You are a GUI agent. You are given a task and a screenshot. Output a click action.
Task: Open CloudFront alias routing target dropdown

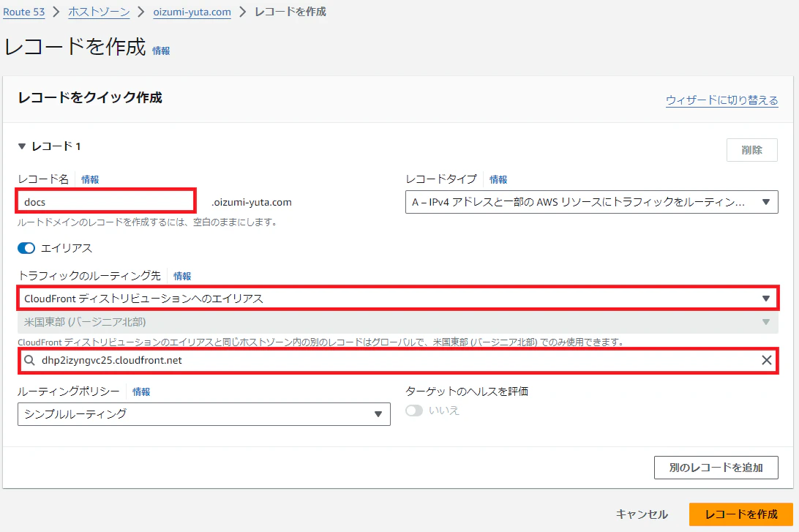(398, 298)
